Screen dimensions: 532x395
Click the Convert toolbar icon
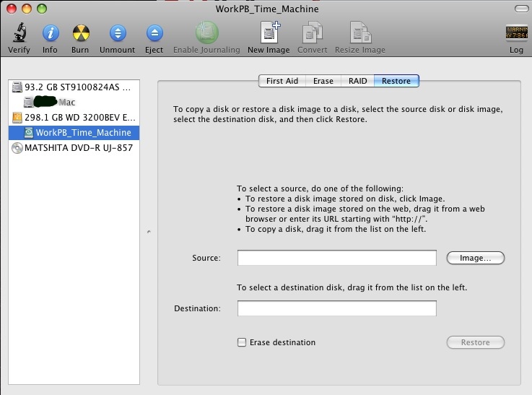(x=312, y=32)
